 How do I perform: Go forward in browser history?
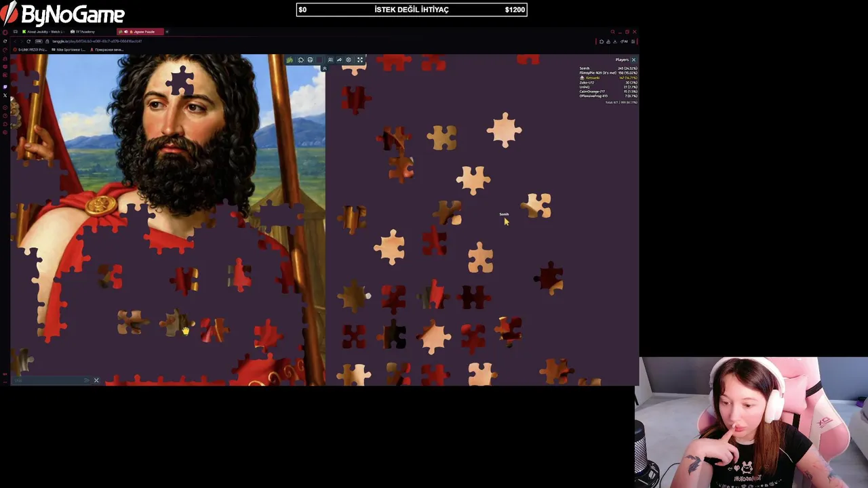click(x=22, y=41)
